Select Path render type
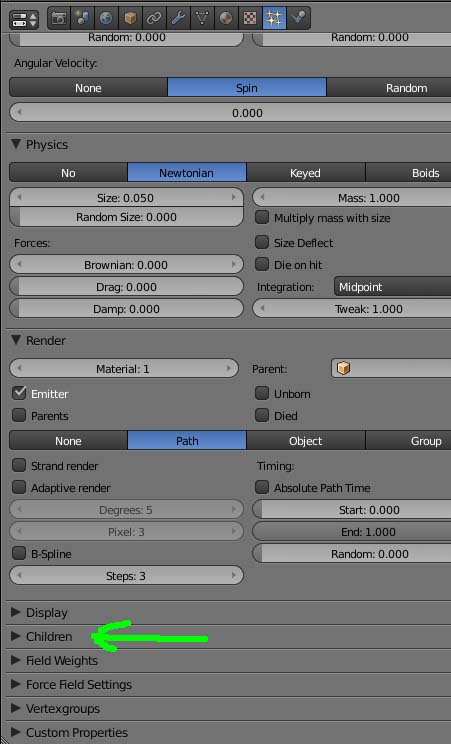The width and height of the screenshot is (451, 744). (x=187, y=441)
